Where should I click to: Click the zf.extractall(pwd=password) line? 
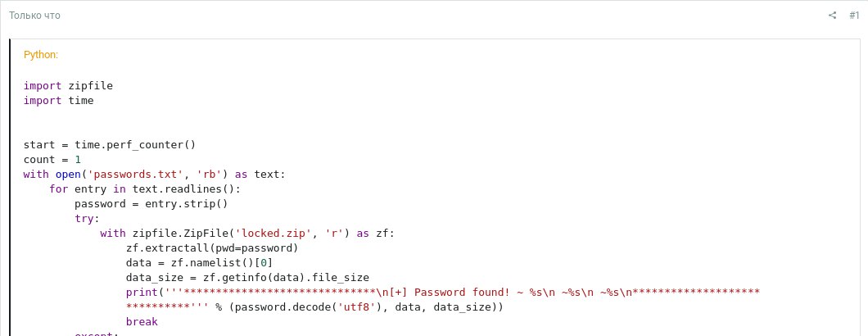pyautogui.click(x=212, y=248)
